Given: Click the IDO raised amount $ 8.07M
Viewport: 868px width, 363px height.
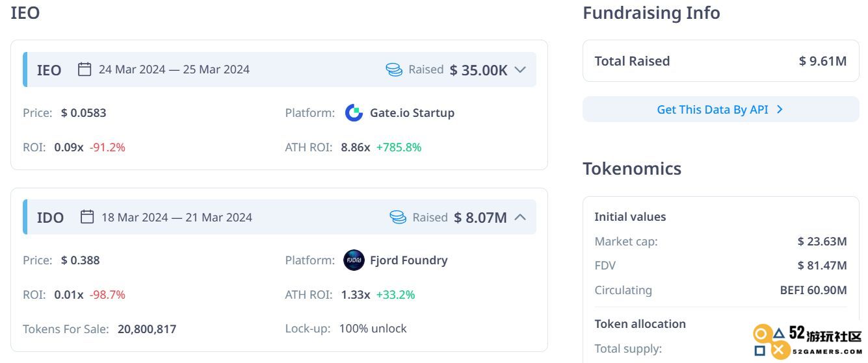Looking at the screenshot, I should click(x=480, y=218).
